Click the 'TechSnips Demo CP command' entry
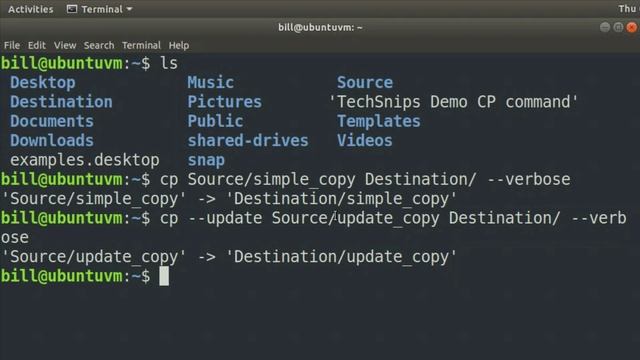This screenshot has width=640, height=360. [x=454, y=102]
